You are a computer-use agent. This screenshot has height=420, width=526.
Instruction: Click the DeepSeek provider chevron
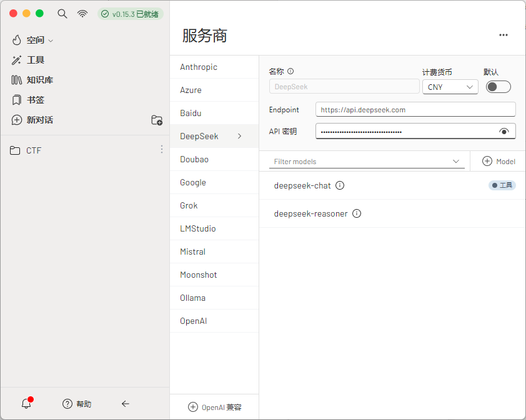click(x=239, y=136)
